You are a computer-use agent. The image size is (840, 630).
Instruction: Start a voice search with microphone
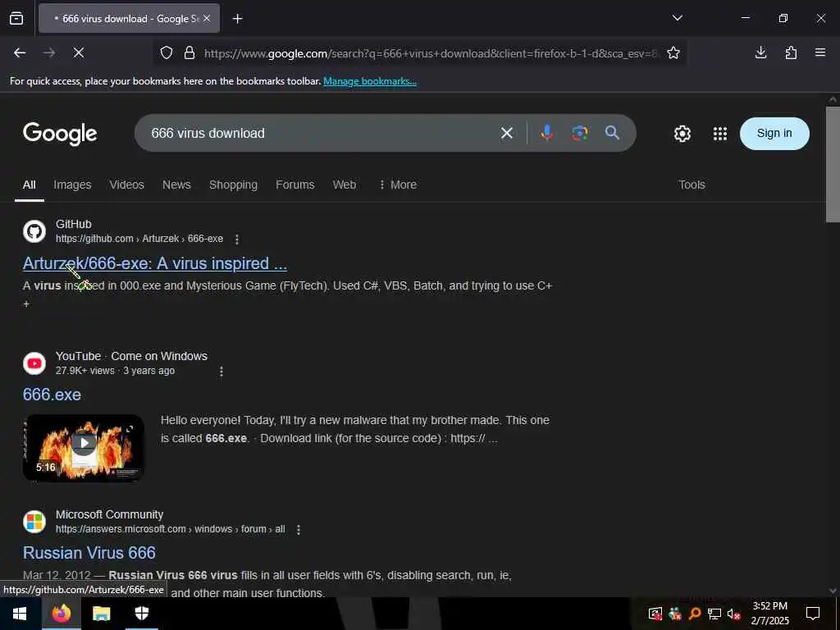546,133
